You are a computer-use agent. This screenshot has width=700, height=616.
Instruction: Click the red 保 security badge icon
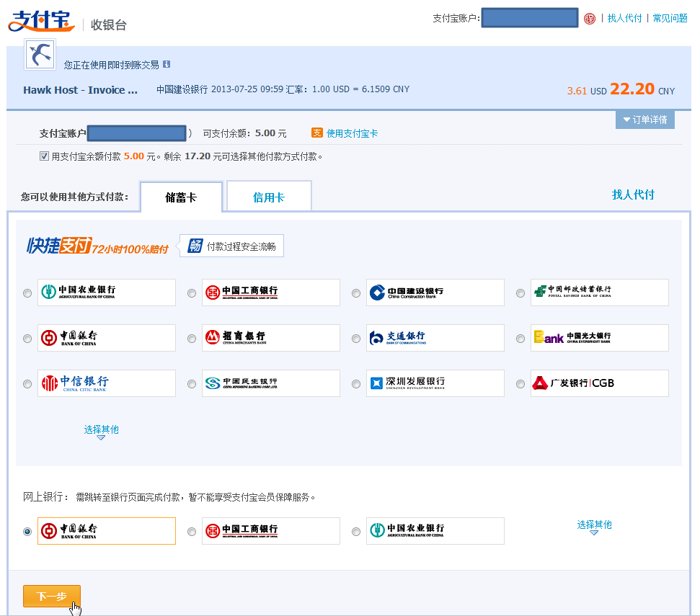pyautogui.click(x=590, y=19)
